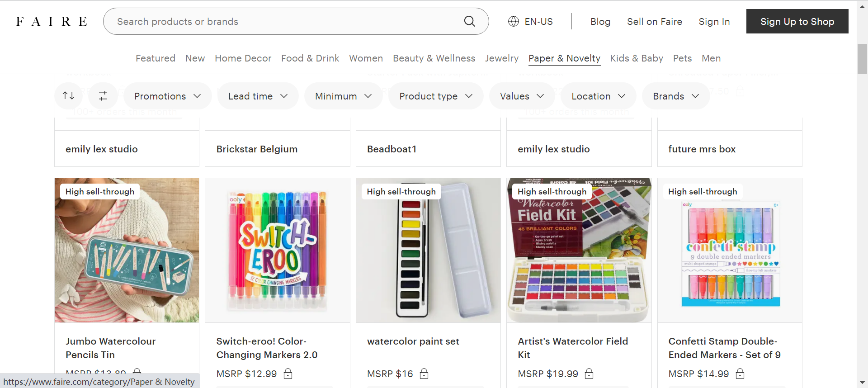This screenshot has height=388, width=868.
Task: Expand the Minimum filter dropdown
Action: [344, 96]
